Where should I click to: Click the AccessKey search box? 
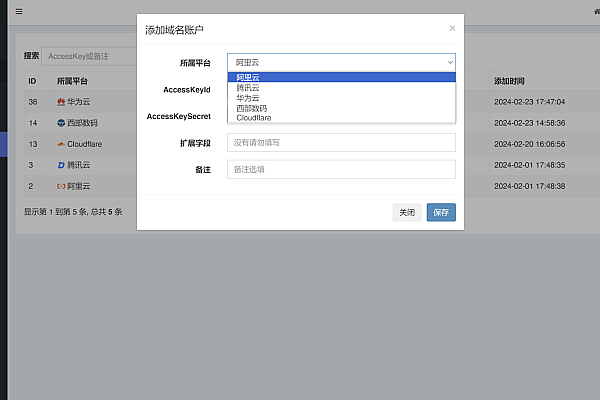pos(89,56)
